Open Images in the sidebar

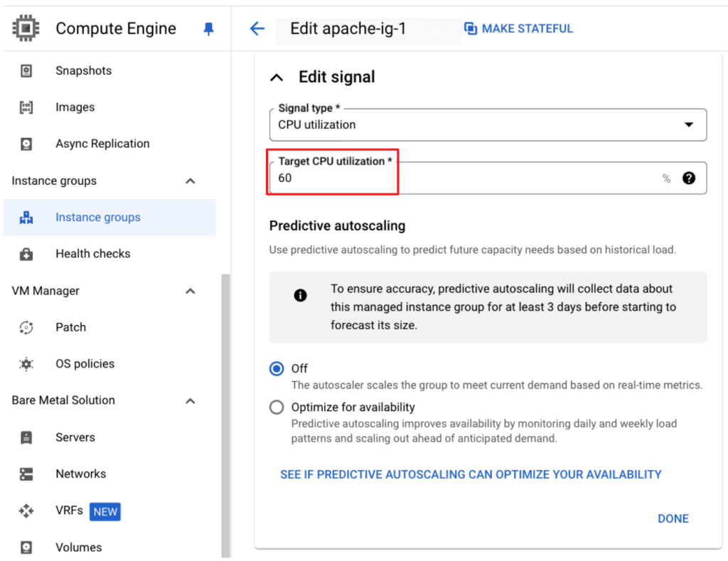pos(75,107)
